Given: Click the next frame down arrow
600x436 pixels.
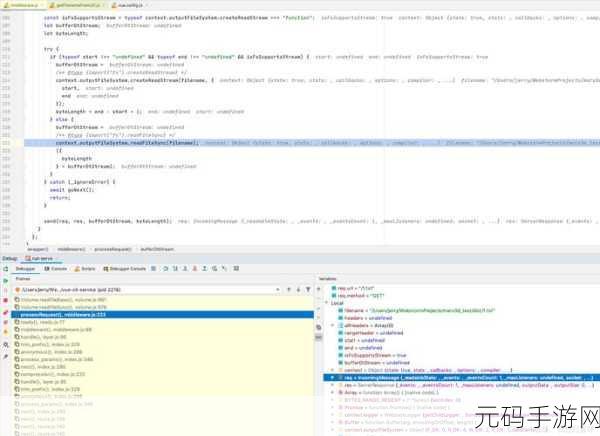Looking at the screenshot, I should click(x=298, y=290).
